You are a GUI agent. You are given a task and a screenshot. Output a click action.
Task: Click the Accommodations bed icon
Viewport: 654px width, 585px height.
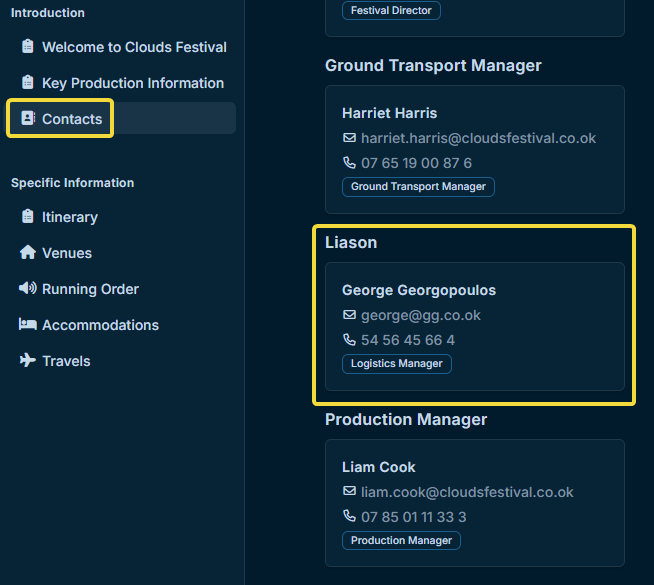pos(28,324)
